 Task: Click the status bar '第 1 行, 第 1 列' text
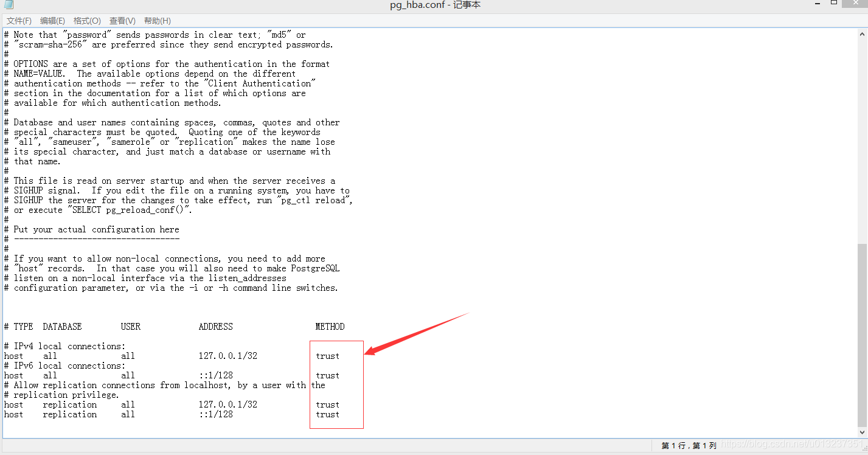pos(689,446)
